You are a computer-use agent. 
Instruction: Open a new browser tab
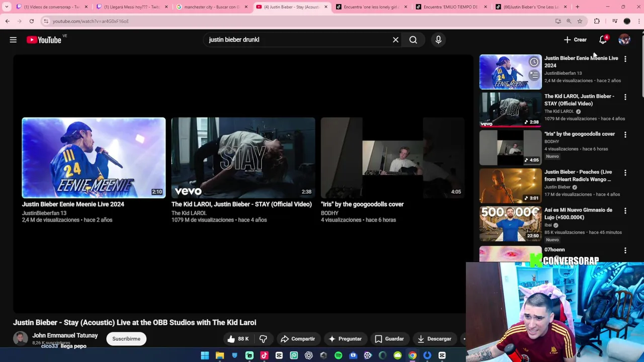pyautogui.click(x=577, y=7)
